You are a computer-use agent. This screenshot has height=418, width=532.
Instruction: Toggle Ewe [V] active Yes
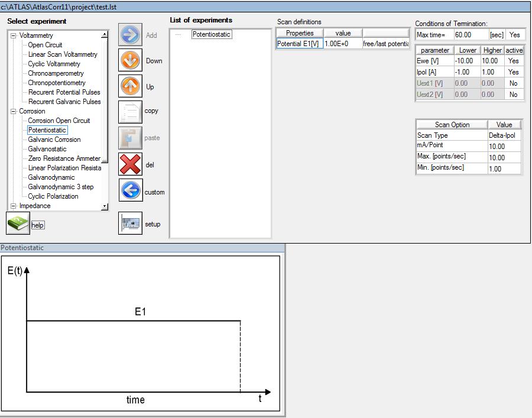(514, 61)
